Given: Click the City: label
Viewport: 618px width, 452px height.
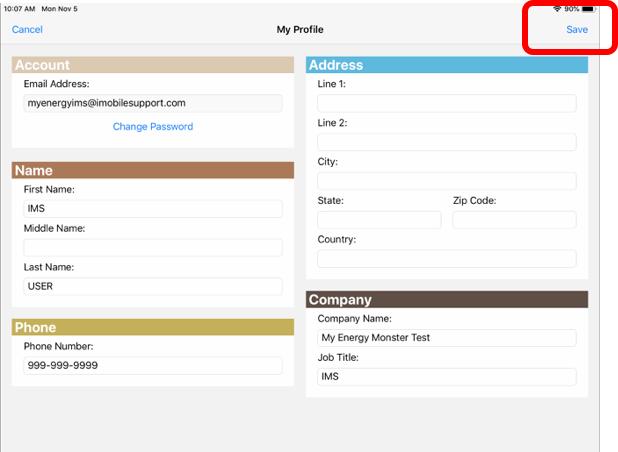Looking at the screenshot, I should (x=328, y=162).
